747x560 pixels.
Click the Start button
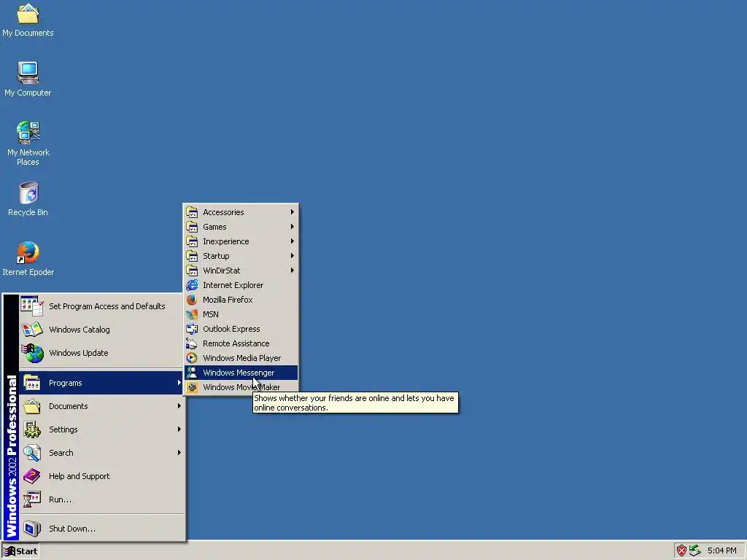20,551
